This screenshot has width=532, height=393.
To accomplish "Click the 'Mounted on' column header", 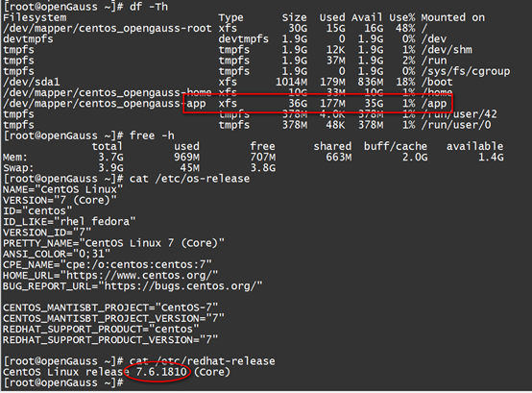I will [x=453, y=17].
